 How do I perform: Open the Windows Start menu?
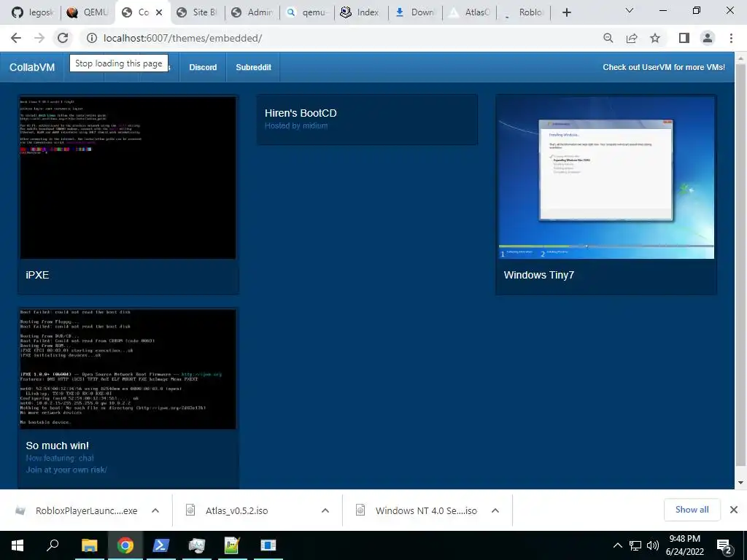pos(18,545)
